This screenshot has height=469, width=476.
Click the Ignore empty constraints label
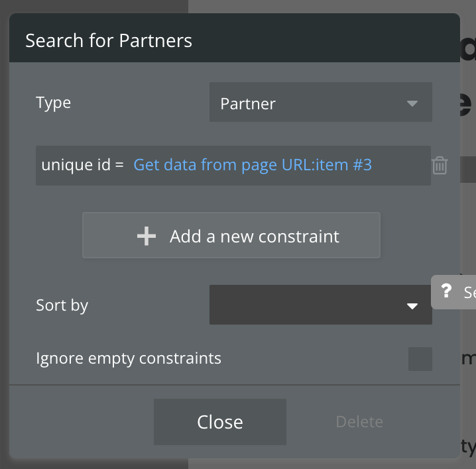129,359
